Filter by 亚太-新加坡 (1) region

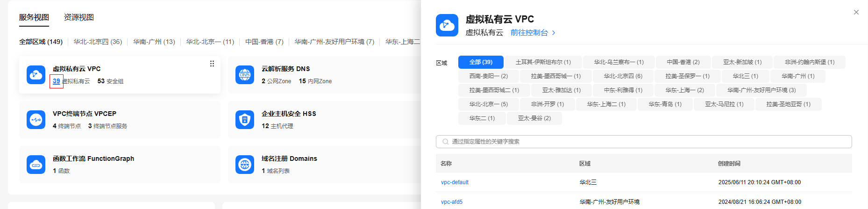[x=742, y=62]
